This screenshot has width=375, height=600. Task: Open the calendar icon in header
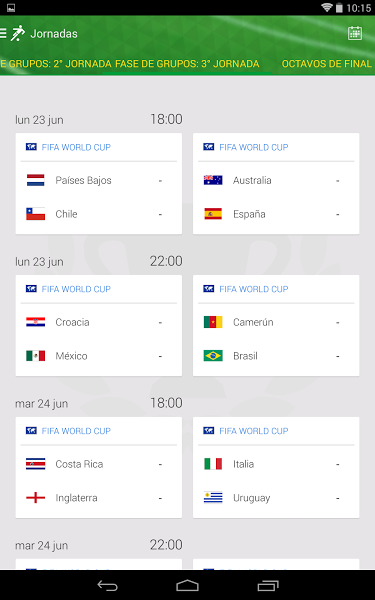355,33
